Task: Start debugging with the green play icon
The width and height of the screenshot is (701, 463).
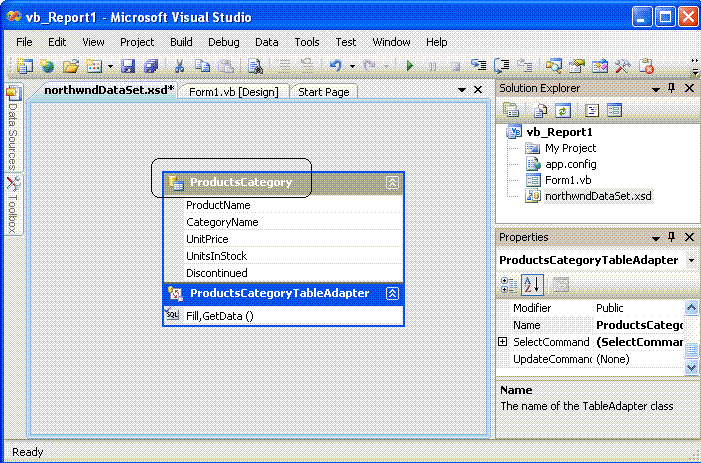Action: click(409, 66)
